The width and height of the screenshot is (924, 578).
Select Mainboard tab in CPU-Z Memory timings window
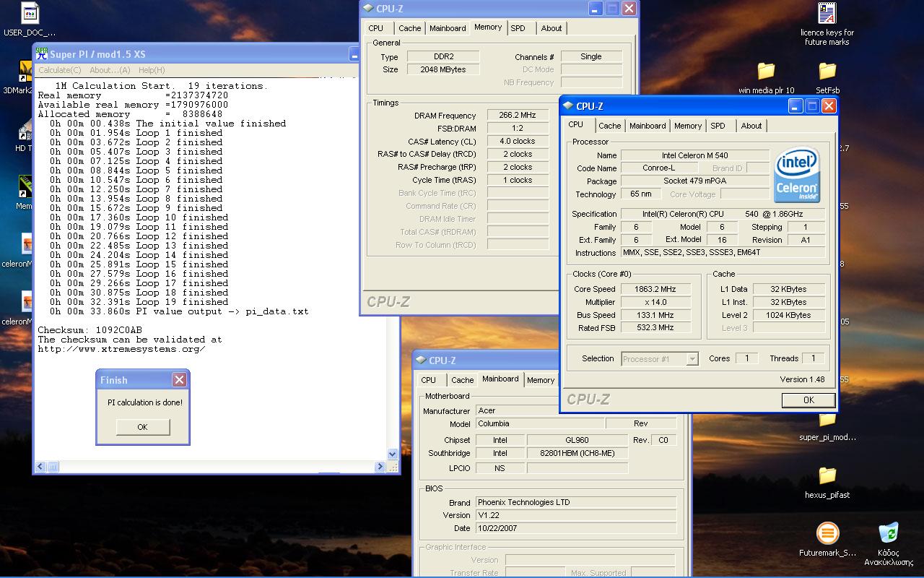[448, 28]
